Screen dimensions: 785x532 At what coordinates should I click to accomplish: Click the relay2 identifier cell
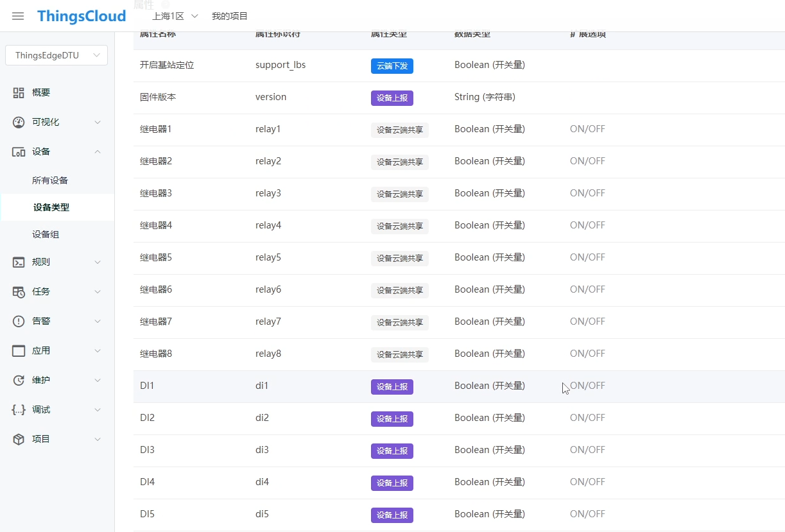point(268,161)
